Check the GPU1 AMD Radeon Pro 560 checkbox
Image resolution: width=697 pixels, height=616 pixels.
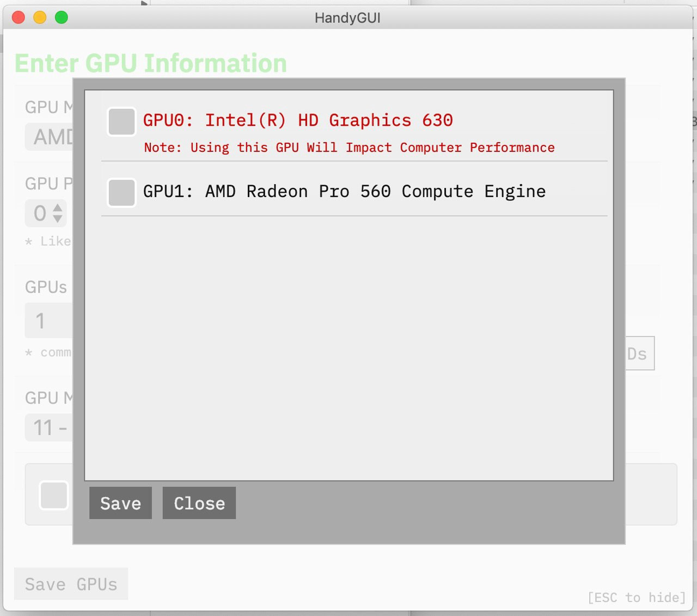(x=121, y=192)
